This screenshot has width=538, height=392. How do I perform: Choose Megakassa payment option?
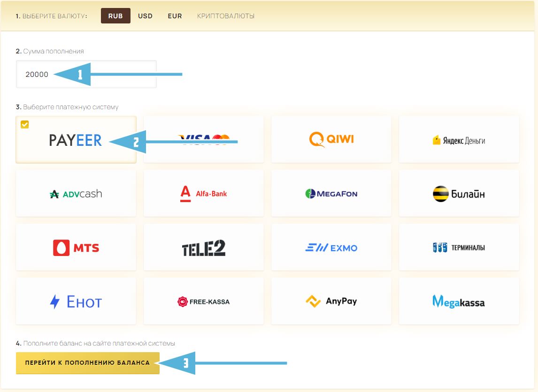pyautogui.click(x=459, y=301)
